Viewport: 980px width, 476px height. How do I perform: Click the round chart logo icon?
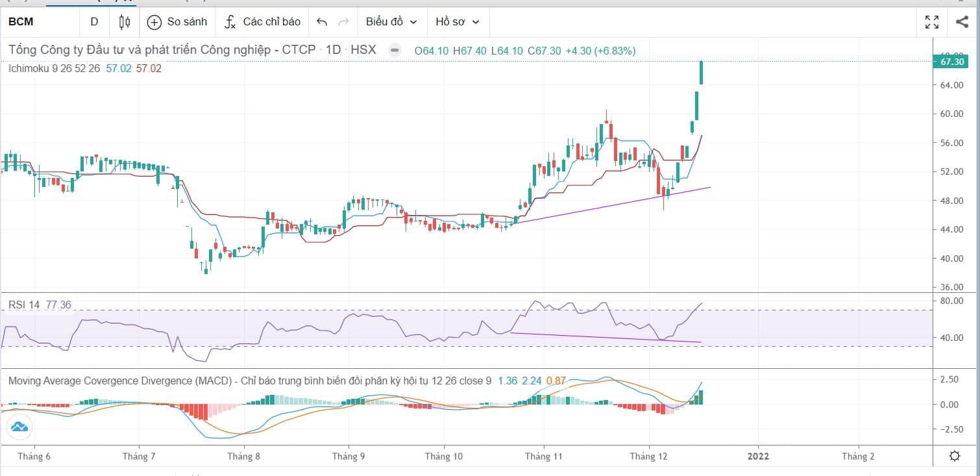coord(19,427)
